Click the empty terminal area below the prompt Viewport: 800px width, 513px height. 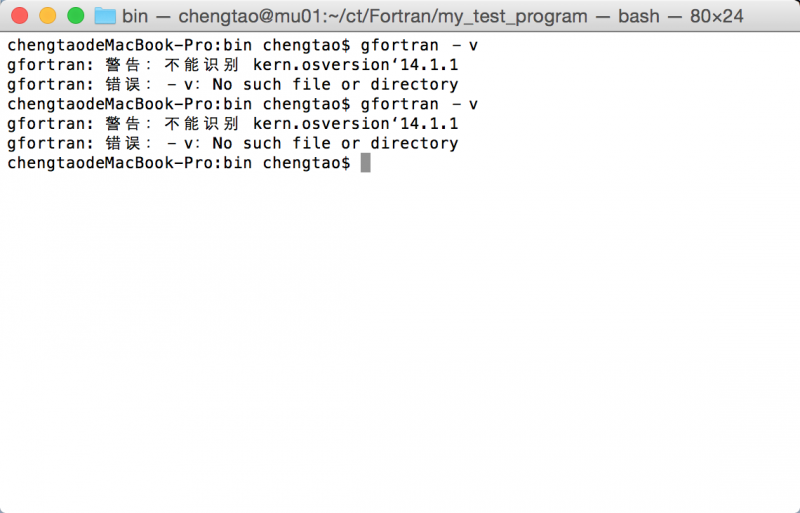coord(400,342)
